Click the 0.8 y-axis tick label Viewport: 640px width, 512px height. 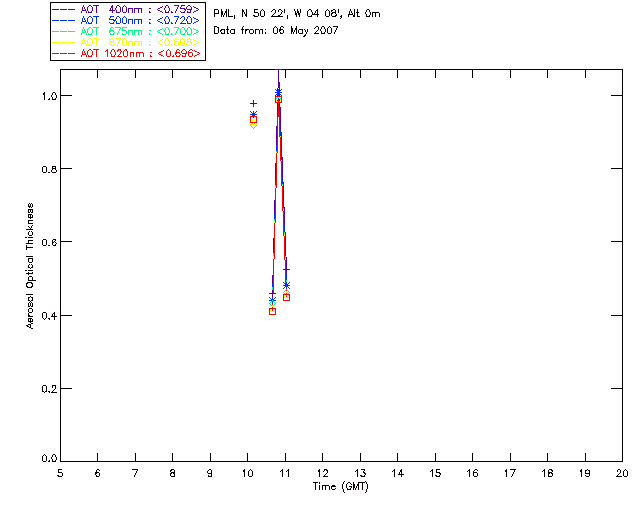pos(49,169)
